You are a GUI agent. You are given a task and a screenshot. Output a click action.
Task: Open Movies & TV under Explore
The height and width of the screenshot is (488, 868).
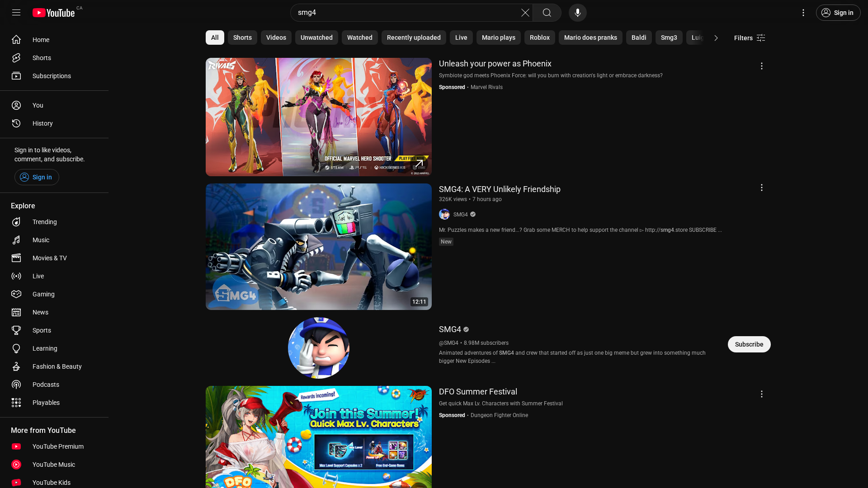(x=54, y=258)
